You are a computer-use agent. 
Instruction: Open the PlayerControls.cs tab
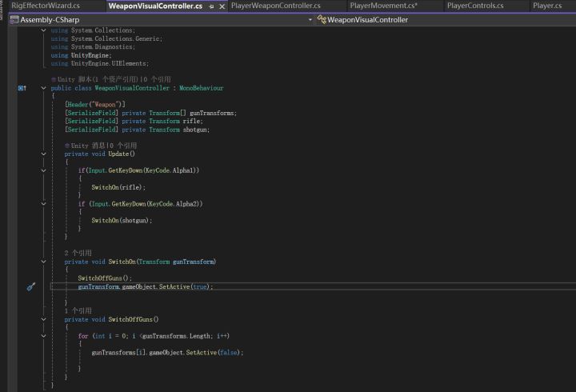pyautogui.click(x=475, y=6)
